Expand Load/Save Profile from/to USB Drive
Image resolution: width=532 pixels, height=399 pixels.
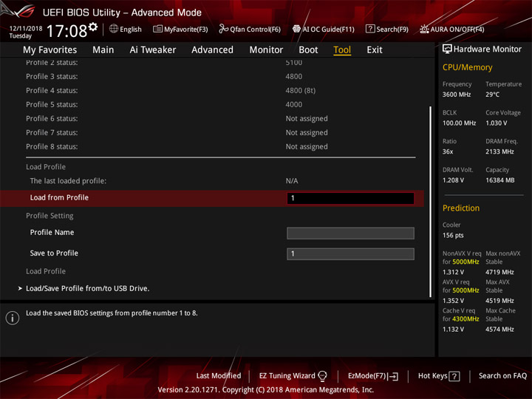[87, 288]
